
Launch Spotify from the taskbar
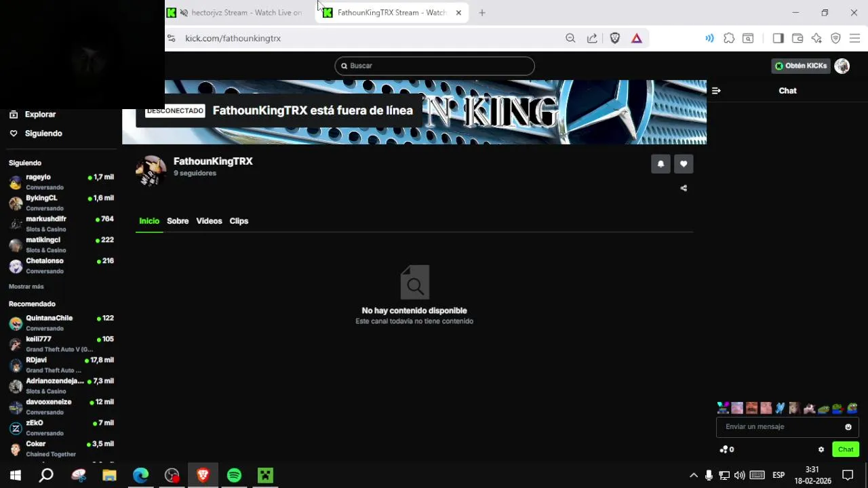(x=234, y=475)
